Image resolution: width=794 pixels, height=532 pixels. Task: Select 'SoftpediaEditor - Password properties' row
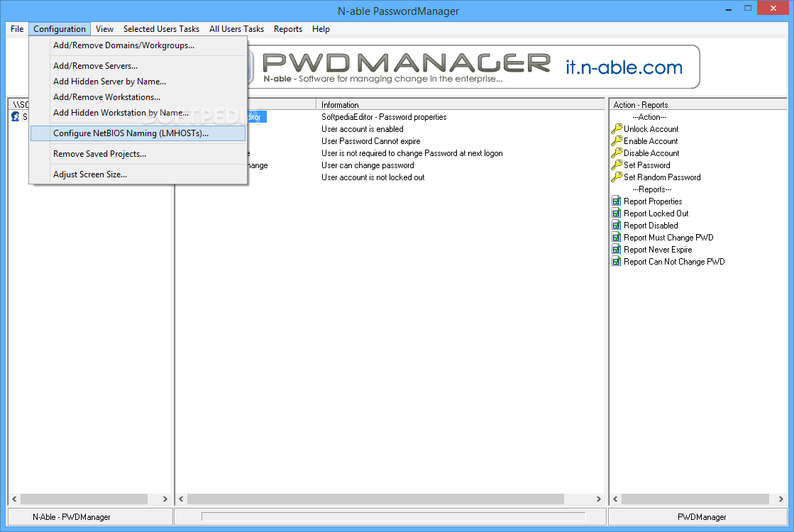pos(384,117)
